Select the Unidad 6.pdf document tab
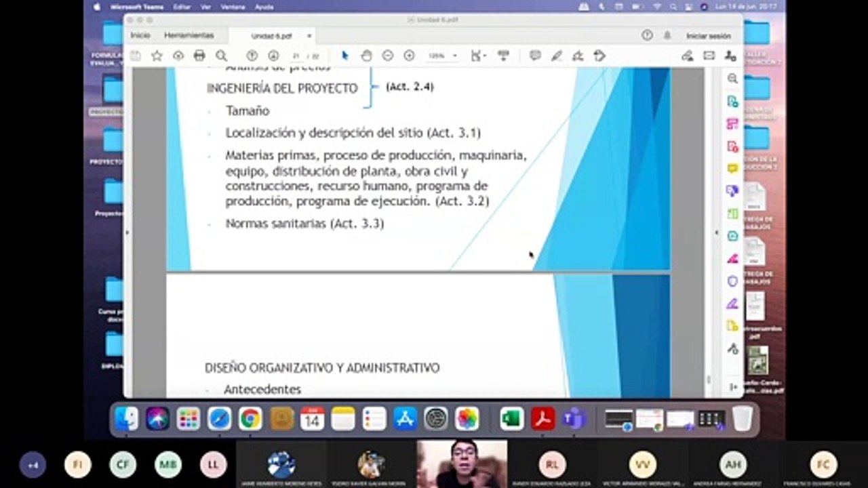The width and height of the screenshot is (868, 488). tap(271, 36)
